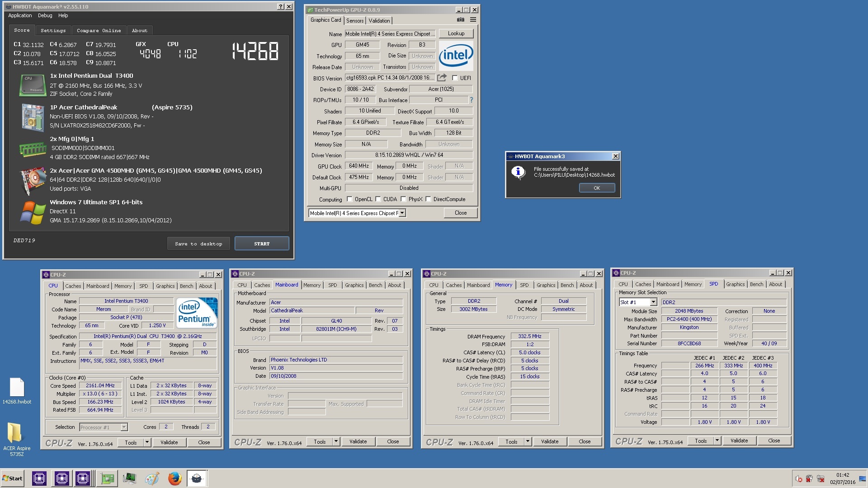This screenshot has height=488, width=868.
Task: Toggle OpenCL checkbox
Action: pos(349,199)
